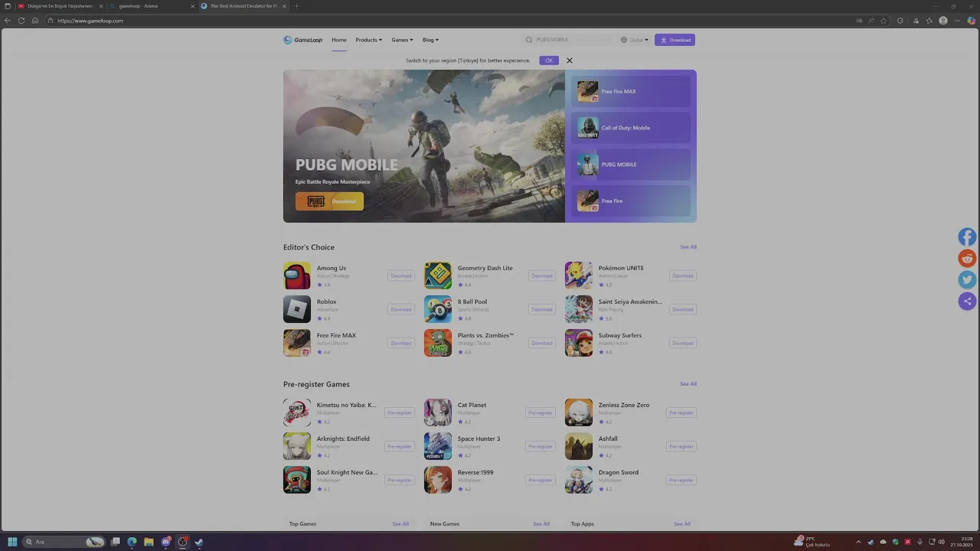Image resolution: width=980 pixels, height=551 pixels.
Task: Pre-register for Cat Planet
Action: [x=541, y=412]
